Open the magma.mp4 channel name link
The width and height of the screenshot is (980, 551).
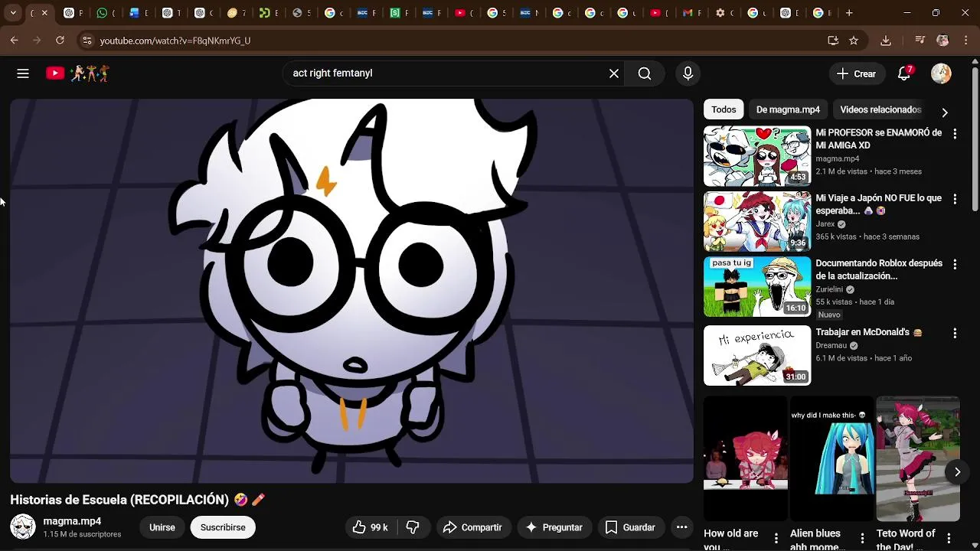click(72, 521)
